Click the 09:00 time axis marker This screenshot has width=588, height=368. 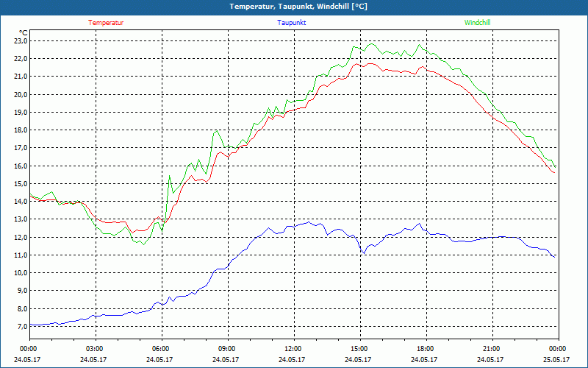pyautogui.click(x=227, y=349)
